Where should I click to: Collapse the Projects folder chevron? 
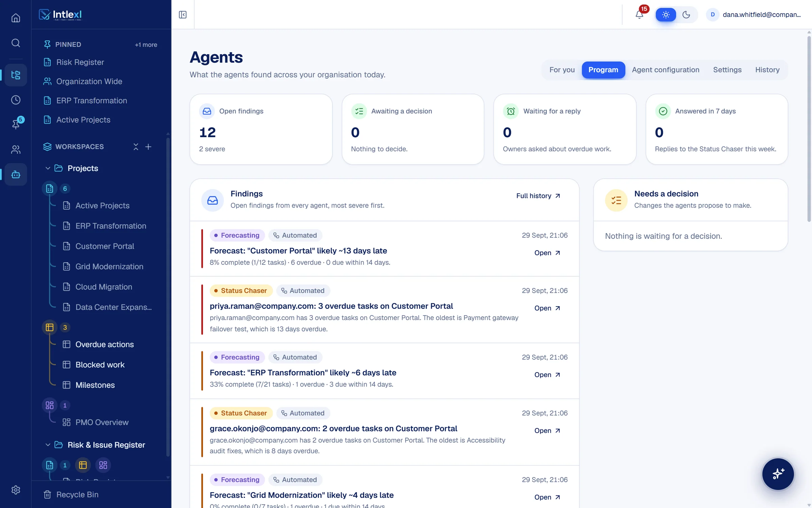point(48,168)
